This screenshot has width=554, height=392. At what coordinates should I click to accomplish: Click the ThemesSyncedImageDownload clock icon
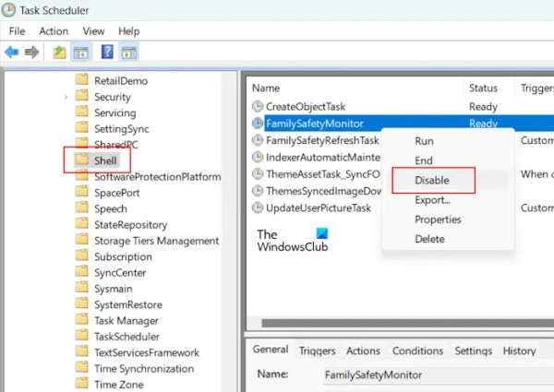click(258, 191)
